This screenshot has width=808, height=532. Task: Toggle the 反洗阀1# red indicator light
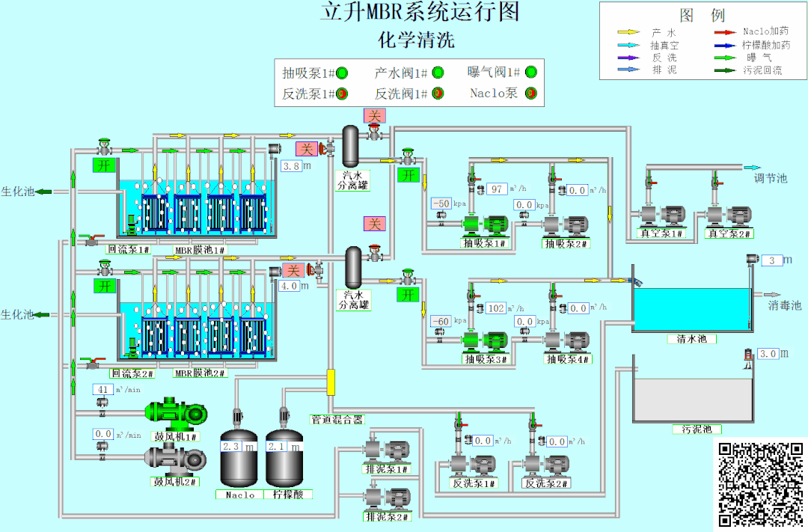click(x=438, y=94)
